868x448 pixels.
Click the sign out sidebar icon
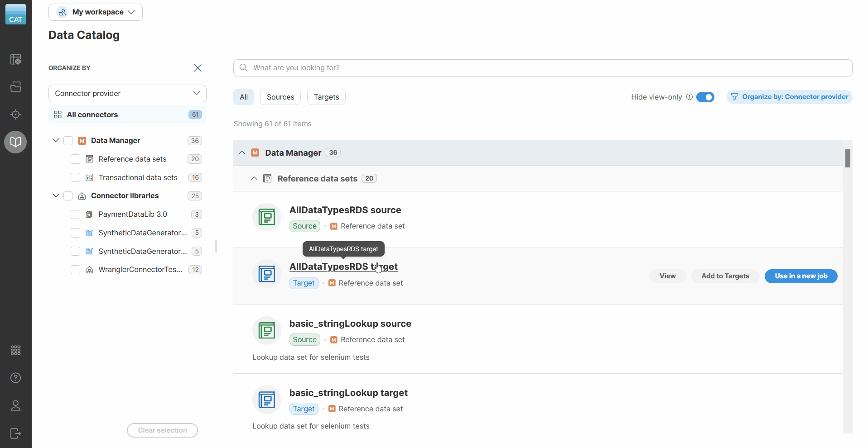coord(16,434)
